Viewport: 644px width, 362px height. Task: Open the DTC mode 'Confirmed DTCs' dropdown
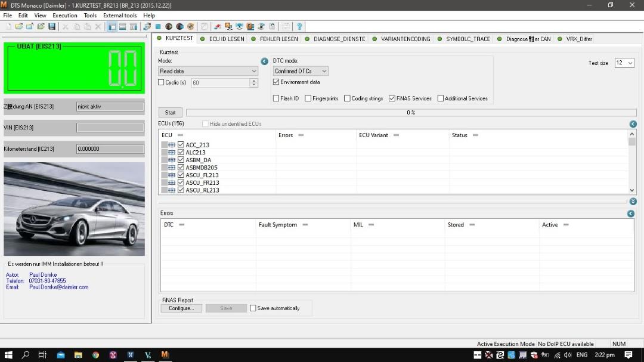[301, 71]
